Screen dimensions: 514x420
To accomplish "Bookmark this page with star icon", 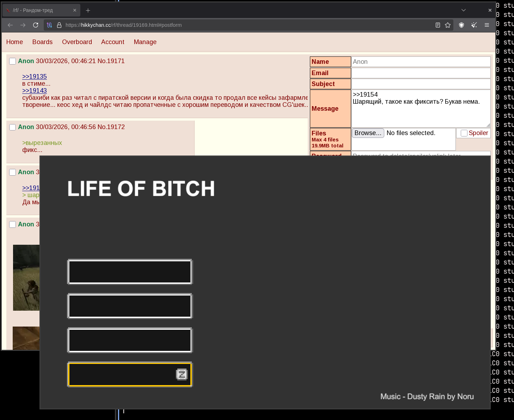I will click(x=448, y=25).
